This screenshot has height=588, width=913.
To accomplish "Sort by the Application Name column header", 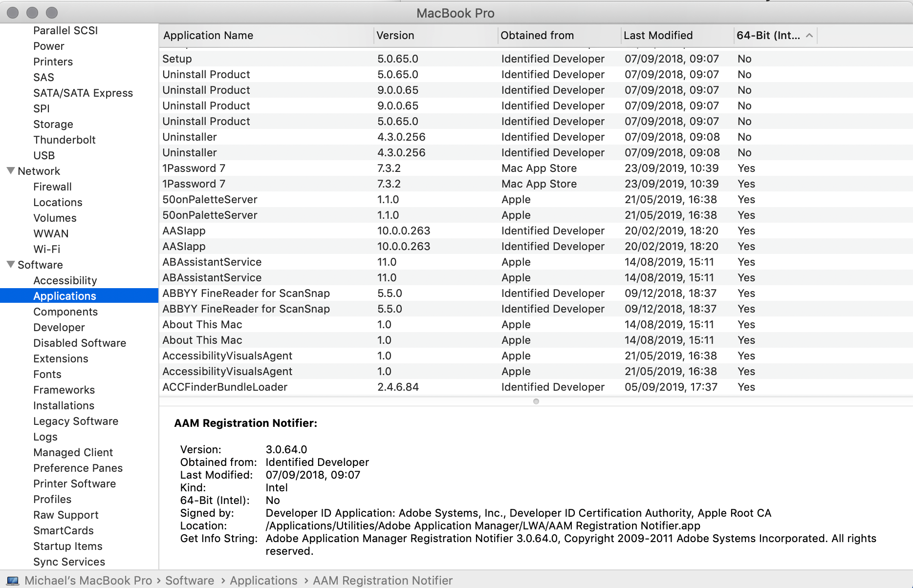I will (209, 35).
